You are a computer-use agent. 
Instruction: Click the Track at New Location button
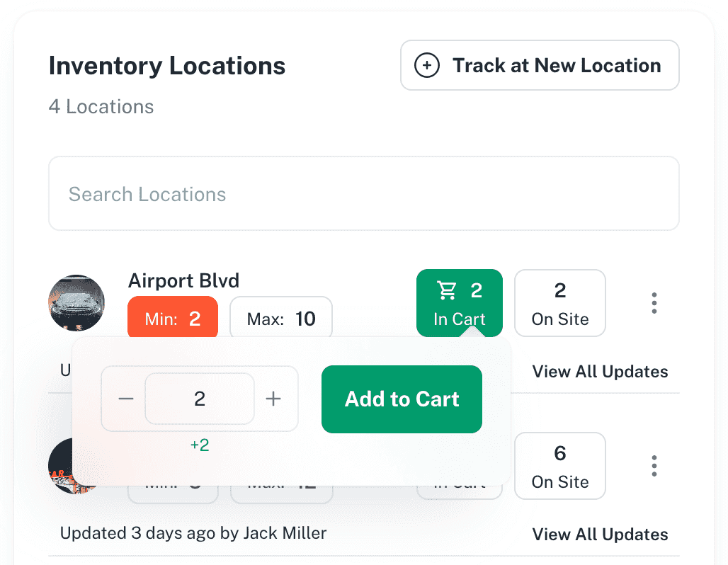tap(540, 65)
